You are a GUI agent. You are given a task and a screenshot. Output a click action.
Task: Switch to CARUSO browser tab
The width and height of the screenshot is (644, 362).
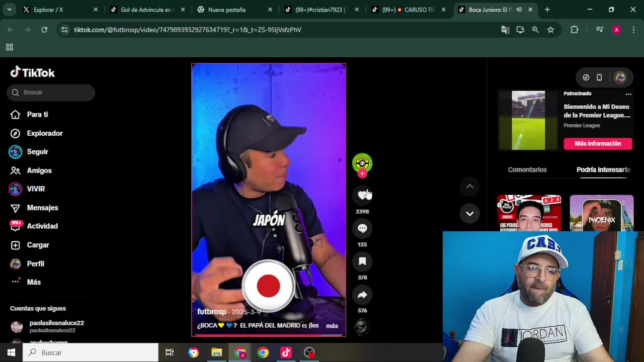(408, 10)
